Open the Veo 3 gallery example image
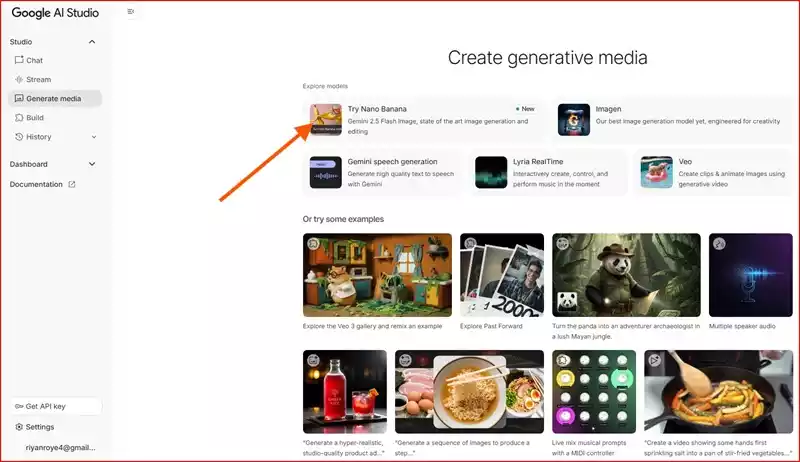 [x=378, y=275]
